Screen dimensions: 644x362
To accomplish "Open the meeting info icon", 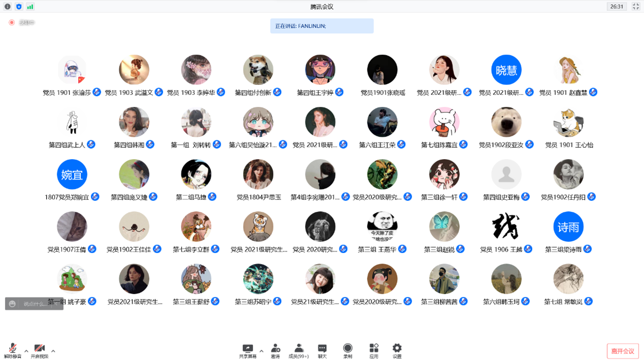I will (x=8, y=7).
